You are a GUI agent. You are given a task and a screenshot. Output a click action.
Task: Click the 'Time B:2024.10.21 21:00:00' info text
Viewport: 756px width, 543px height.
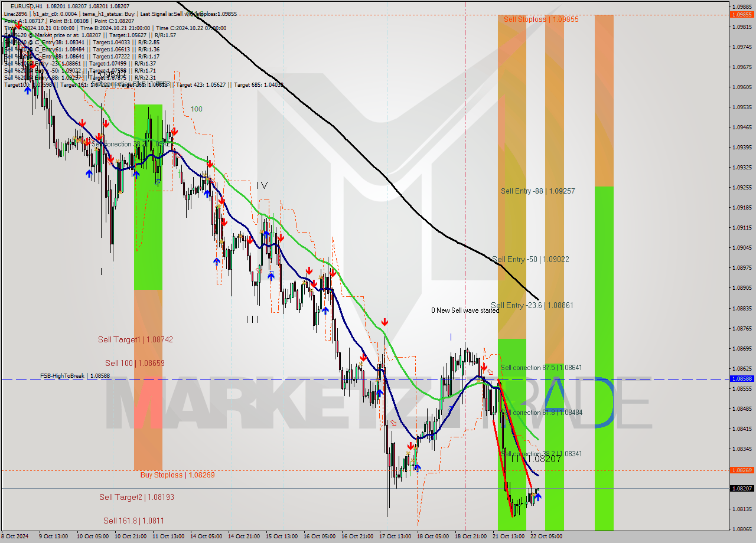(x=115, y=28)
